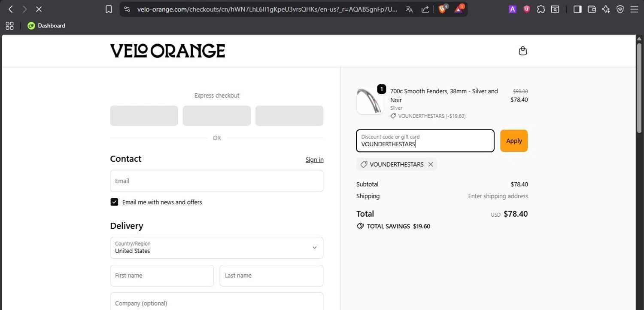
Task: Click the Company (optional) field
Action: click(x=217, y=301)
